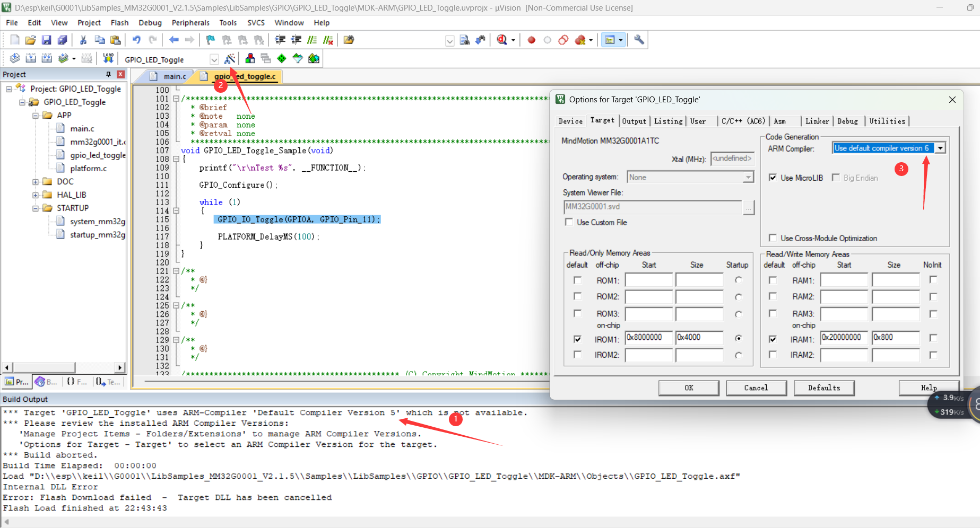980x528 pixels.
Task: Expand the HAL_LIB folder in project tree
Action: point(36,195)
